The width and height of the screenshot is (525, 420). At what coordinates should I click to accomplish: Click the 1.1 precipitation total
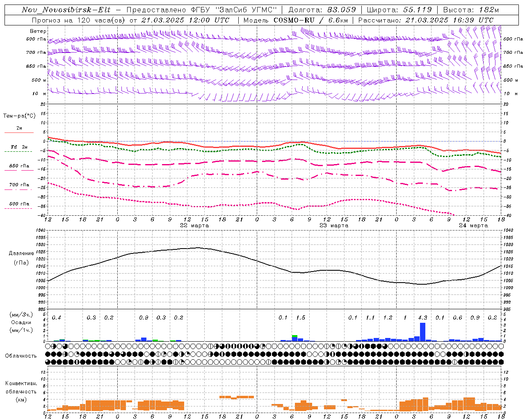tap(370, 318)
